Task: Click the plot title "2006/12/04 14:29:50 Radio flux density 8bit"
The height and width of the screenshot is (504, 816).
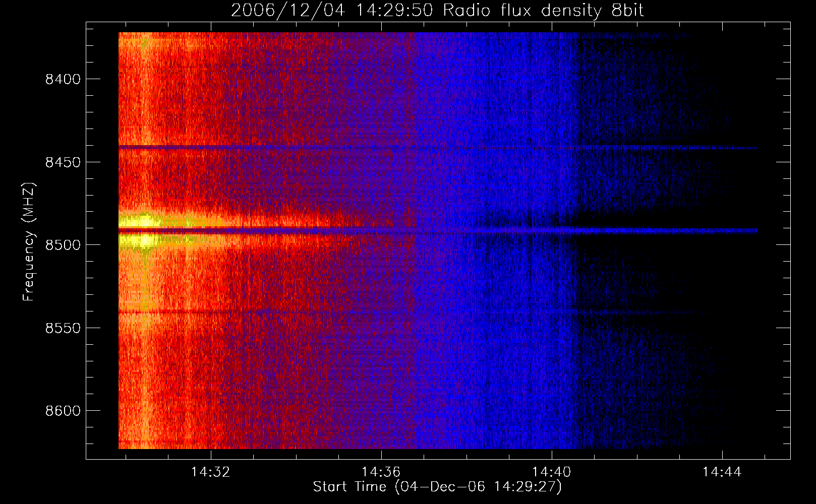Action: [x=437, y=11]
